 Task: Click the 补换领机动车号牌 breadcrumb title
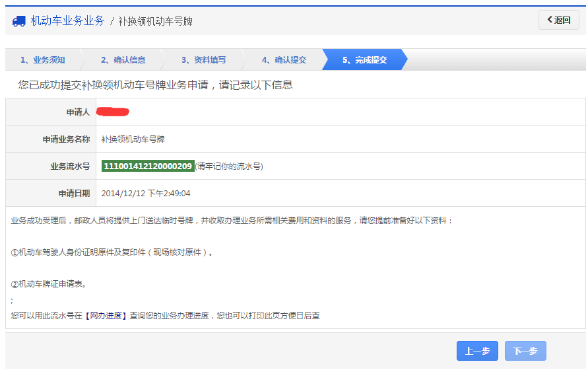[x=156, y=22]
